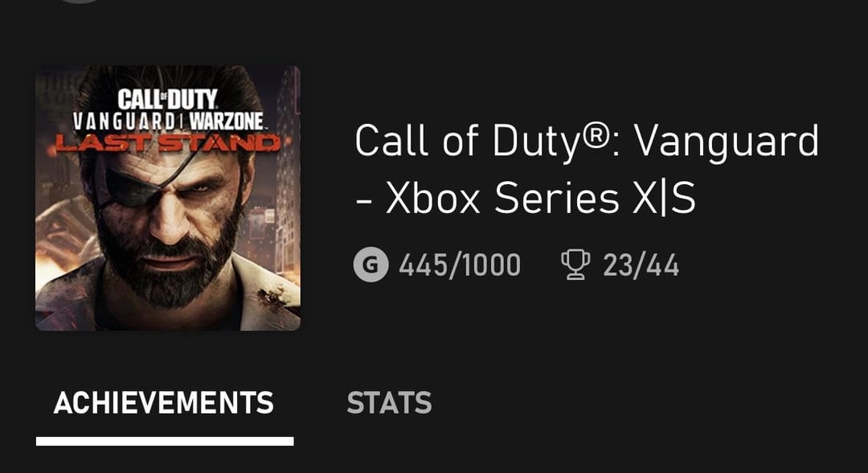Click the "Call of Duty®: Vanguard" title line

click(586, 142)
